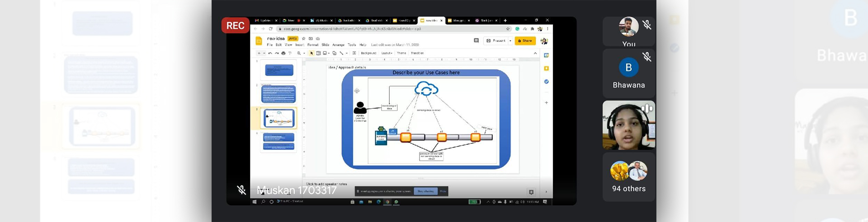Open the comment history icon

[476, 41]
